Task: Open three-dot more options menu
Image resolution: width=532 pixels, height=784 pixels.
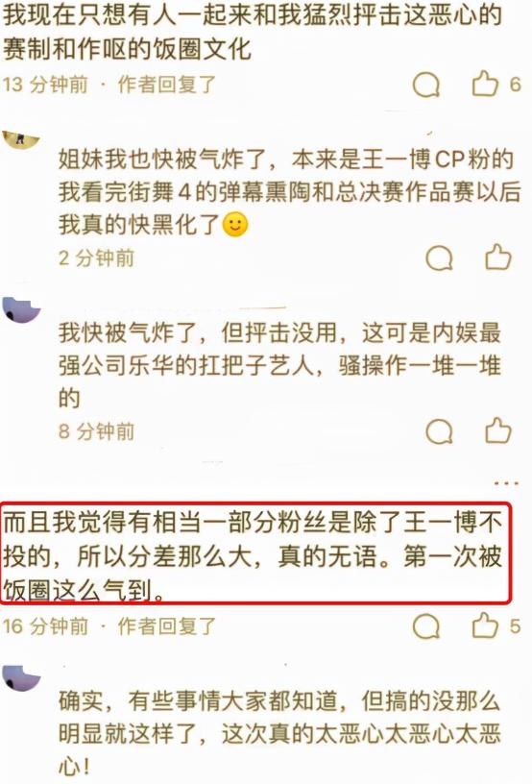Action: (506, 483)
